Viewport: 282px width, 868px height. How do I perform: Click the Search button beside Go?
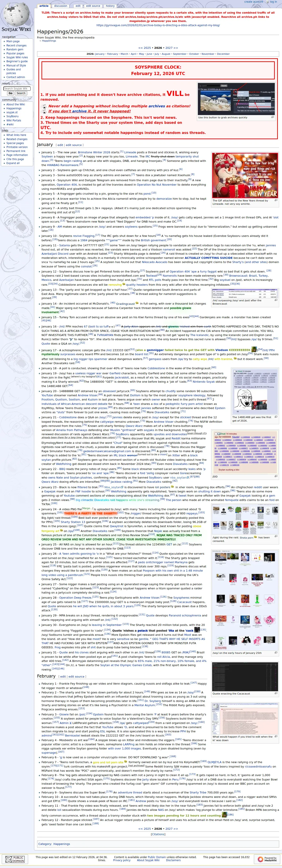tap(21, 93)
